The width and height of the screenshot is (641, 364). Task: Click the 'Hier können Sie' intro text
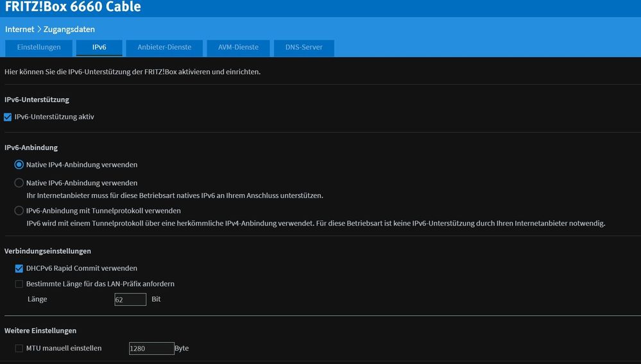pyautogui.click(x=132, y=72)
